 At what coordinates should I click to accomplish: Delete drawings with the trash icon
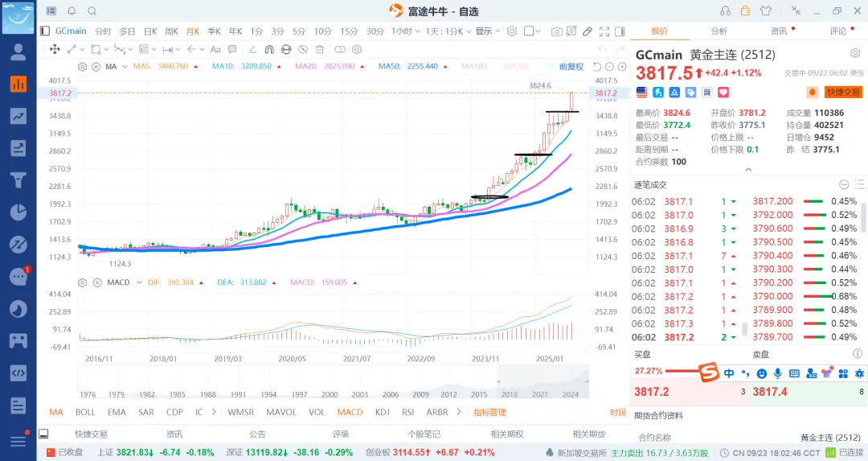[x=319, y=49]
